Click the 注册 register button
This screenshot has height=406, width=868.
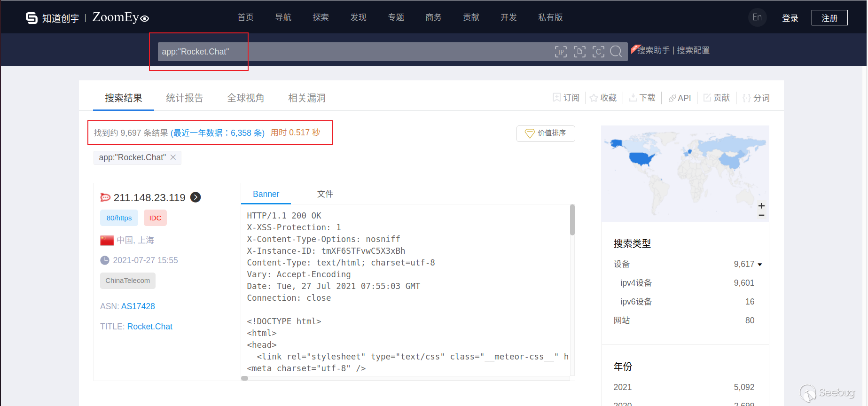(829, 18)
